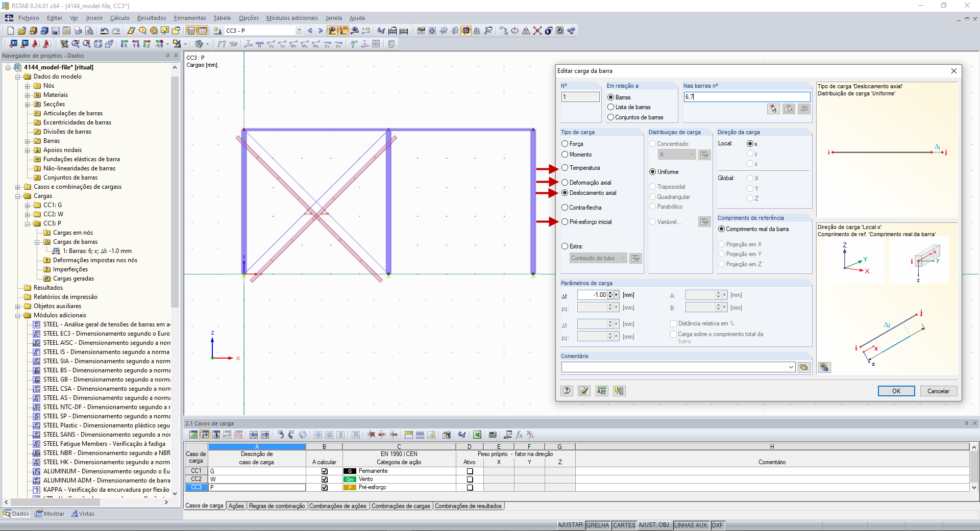Click the black G Permanente category swatch
The image size is (980, 531).
pyautogui.click(x=350, y=471)
